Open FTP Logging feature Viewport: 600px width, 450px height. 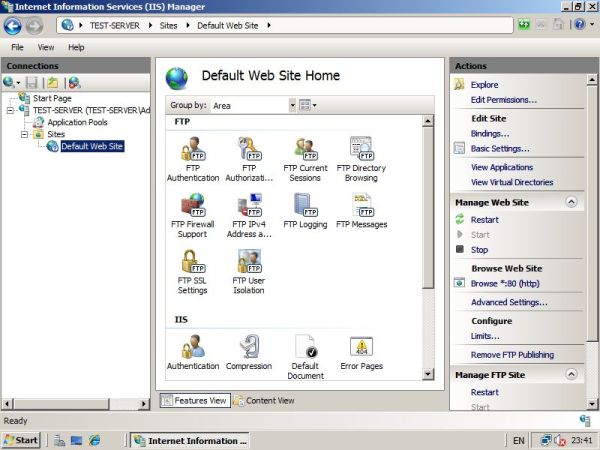tap(305, 210)
